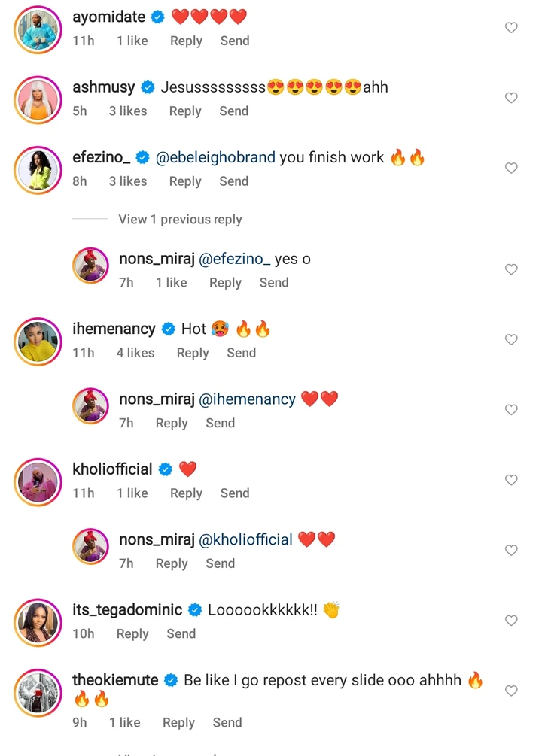Reply to ashmusy's comment

tap(185, 111)
